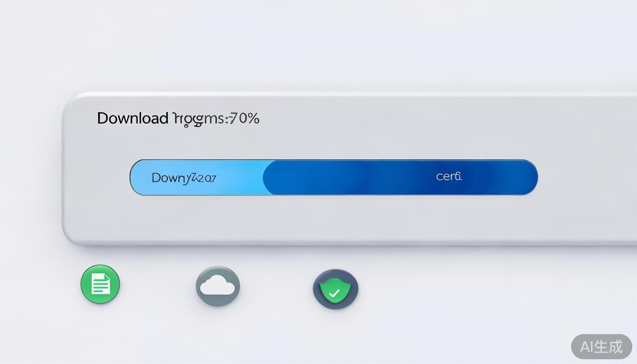The width and height of the screenshot is (637, 364).
Task: Click the AI生成 watermark badge
Action: click(x=601, y=346)
